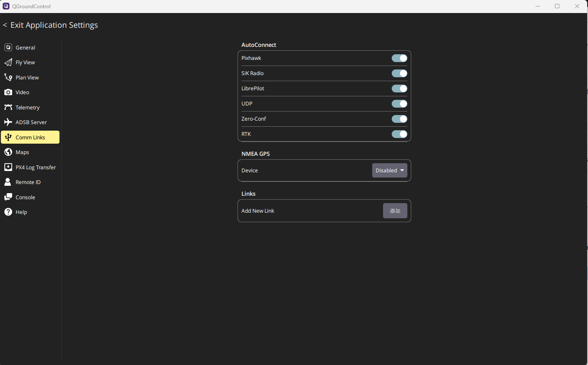Image resolution: width=588 pixels, height=365 pixels.
Task: Click the UDP label text
Action: pyautogui.click(x=247, y=104)
